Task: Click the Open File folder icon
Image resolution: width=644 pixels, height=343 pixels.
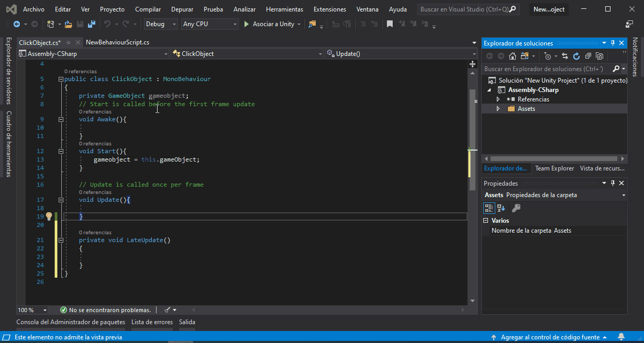Action: point(68,24)
